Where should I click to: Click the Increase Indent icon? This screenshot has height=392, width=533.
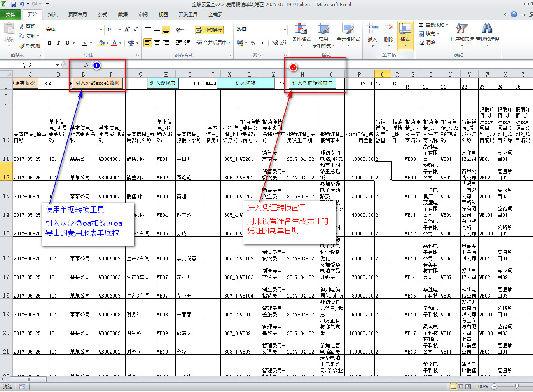187,43
